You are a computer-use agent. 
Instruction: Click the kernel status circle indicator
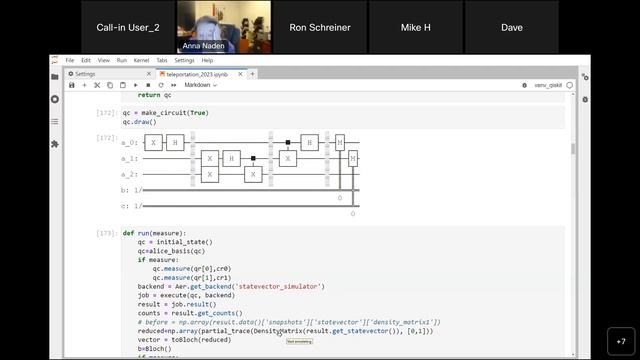[570, 85]
